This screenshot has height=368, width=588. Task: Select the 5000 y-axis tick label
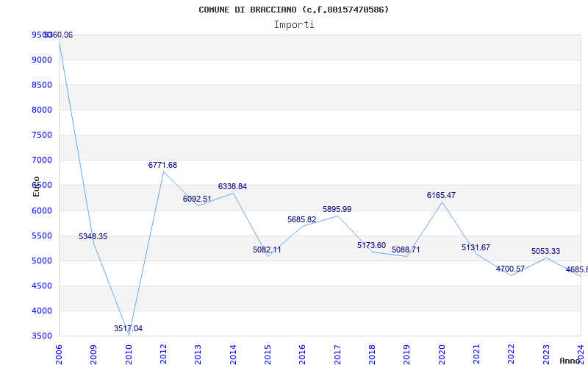tap(42, 261)
